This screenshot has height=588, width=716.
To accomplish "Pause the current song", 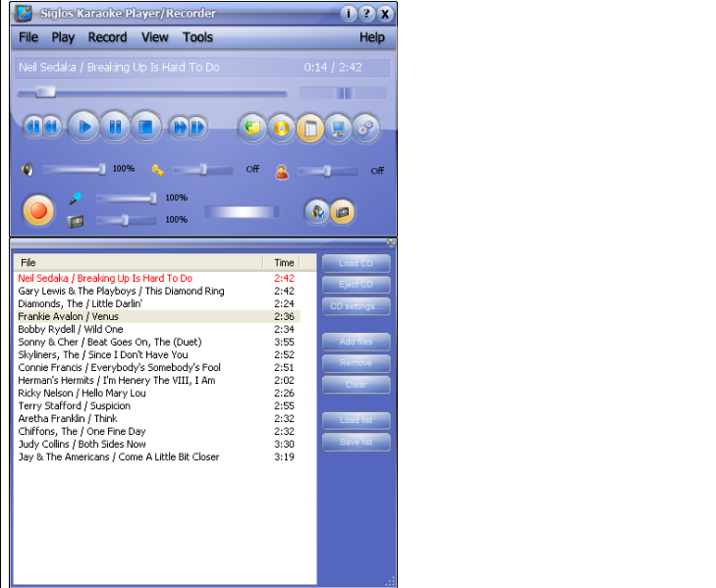I will (x=115, y=127).
